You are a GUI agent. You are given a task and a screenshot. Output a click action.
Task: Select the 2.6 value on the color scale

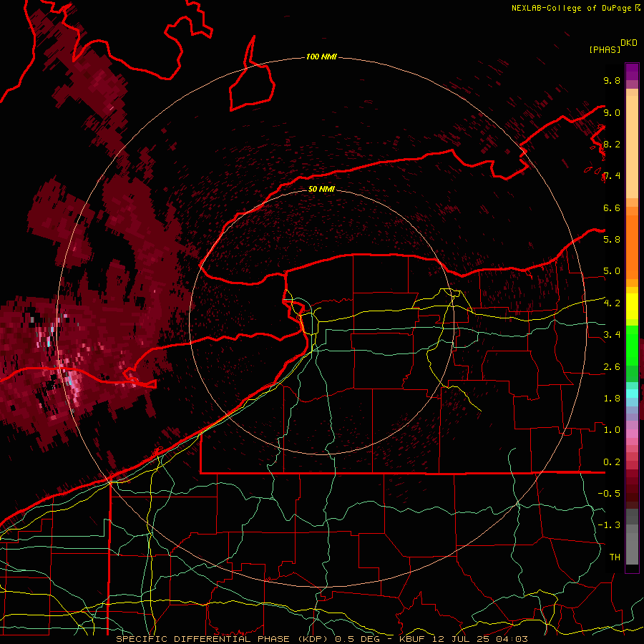612,367
